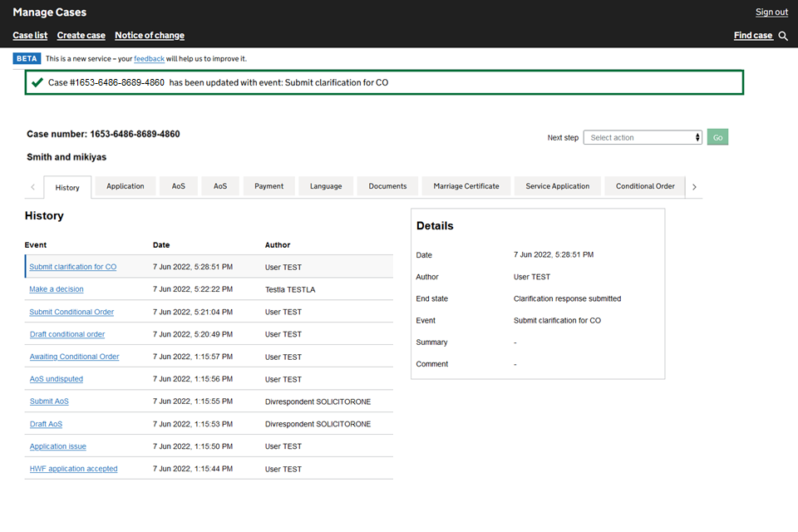The width and height of the screenshot is (798, 532).
Task: Open the Submit Conditional Order event
Action: 71,312
